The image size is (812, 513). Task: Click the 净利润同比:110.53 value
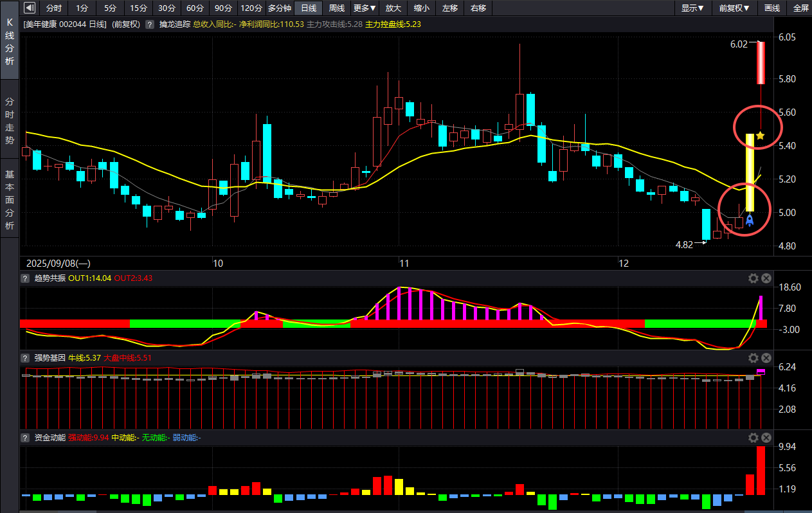[x=271, y=24]
